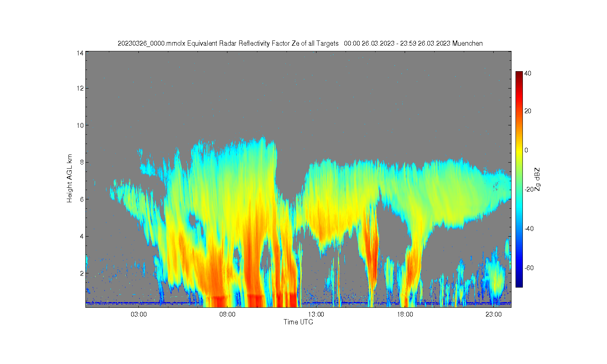
Task: Click the 08:00 time tick label
Action: point(227,314)
